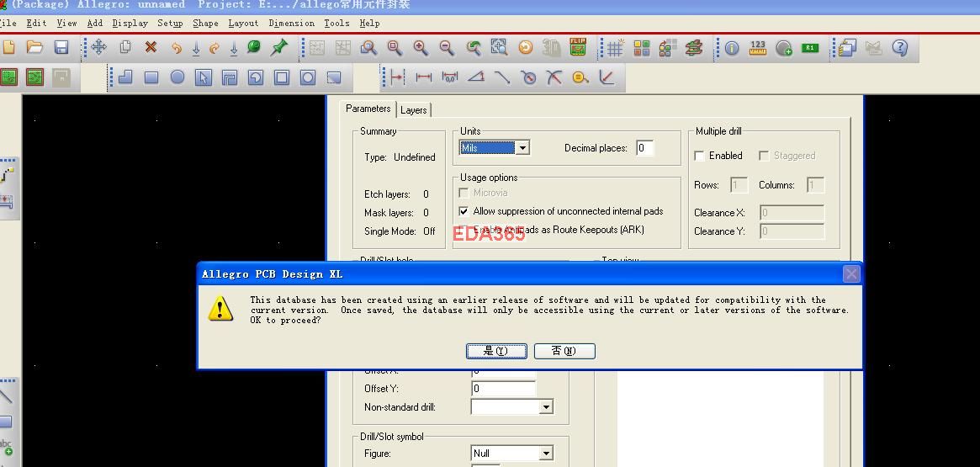Viewport: 980px width, 467px height.
Task: Open the Setup menu
Action: point(169,23)
